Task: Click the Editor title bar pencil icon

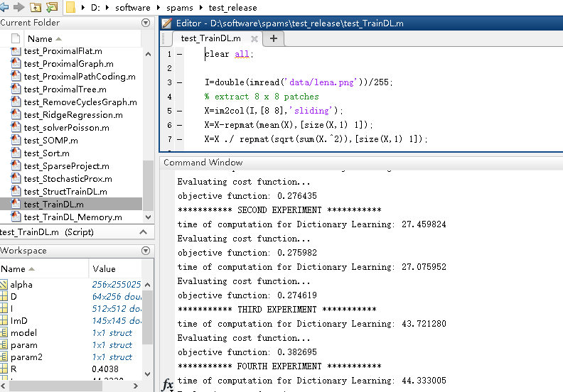Action: point(166,23)
